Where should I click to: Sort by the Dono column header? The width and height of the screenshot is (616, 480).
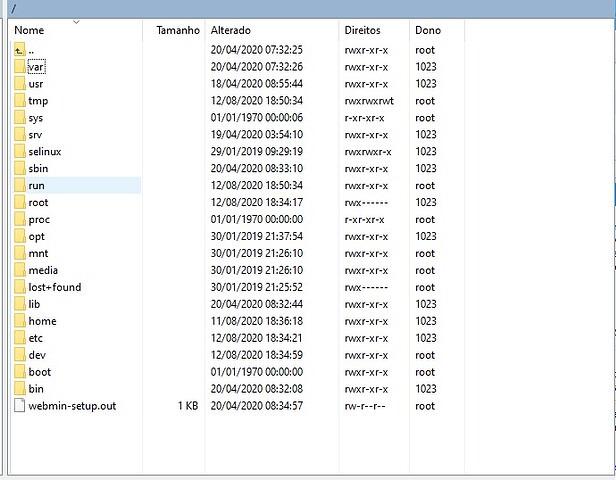click(437, 30)
